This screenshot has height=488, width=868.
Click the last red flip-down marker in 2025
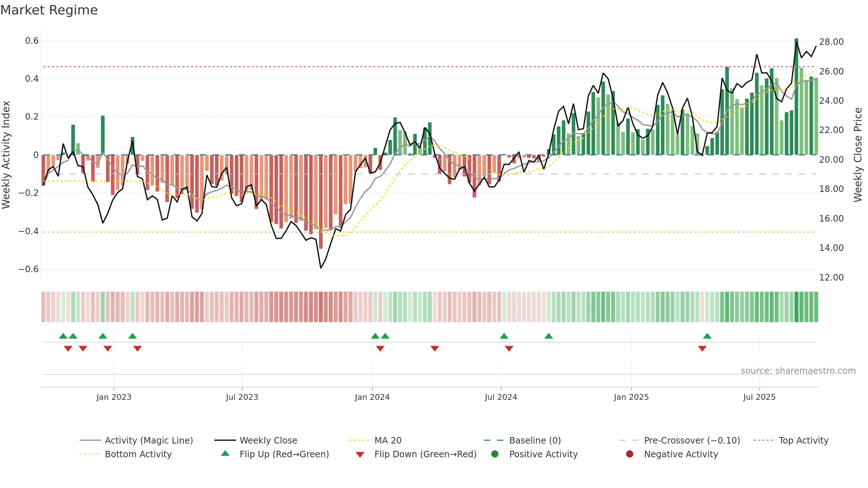pos(702,348)
